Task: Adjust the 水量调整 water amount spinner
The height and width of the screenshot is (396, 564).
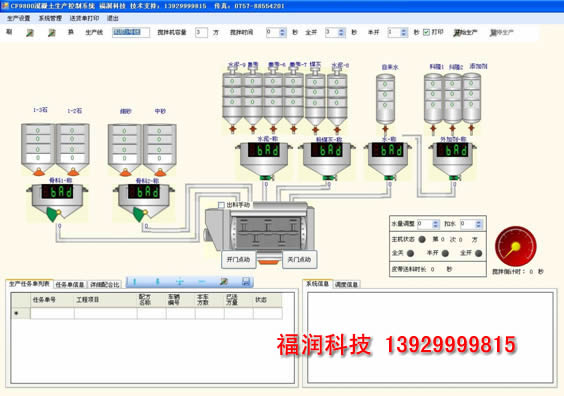Action: tap(435, 224)
